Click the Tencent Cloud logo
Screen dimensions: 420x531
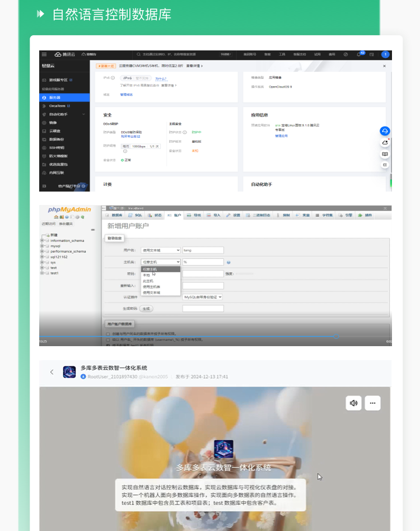click(64, 54)
